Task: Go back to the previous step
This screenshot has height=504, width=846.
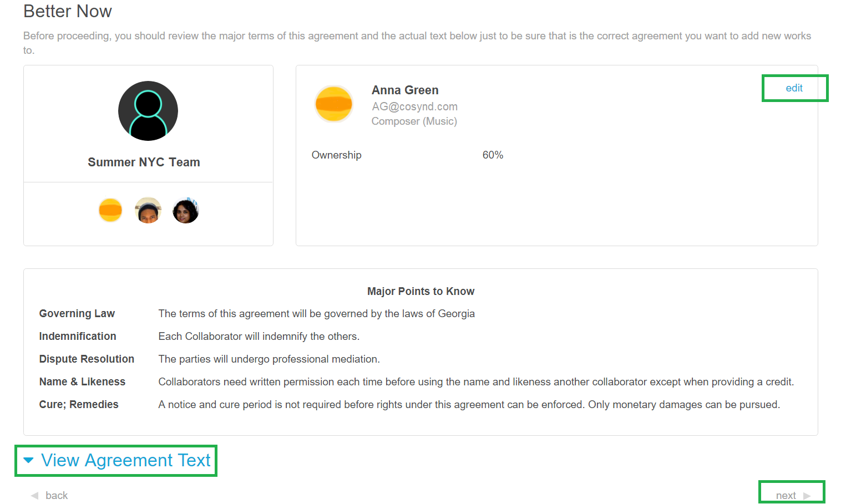Action: pyautogui.click(x=56, y=496)
